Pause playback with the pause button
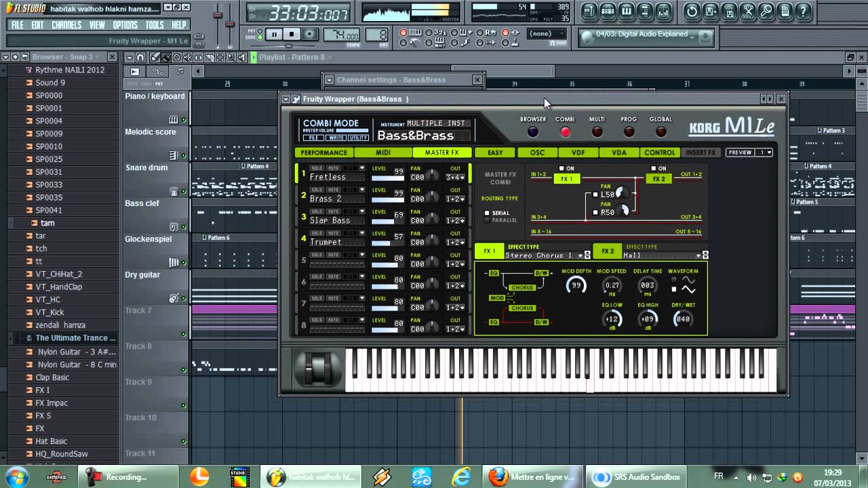This screenshot has height=488, width=868. [274, 35]
